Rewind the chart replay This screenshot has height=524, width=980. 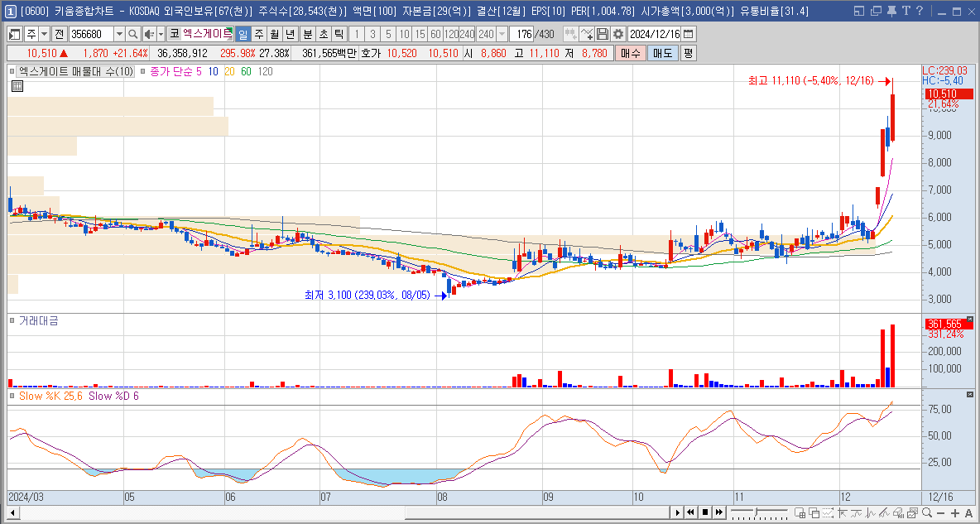coord(690,512)
